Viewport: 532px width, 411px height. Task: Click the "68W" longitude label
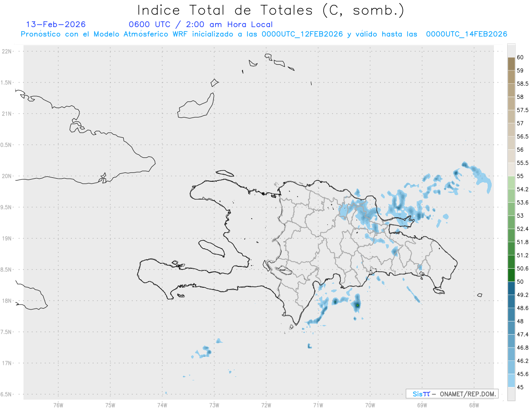coord(474,405)
